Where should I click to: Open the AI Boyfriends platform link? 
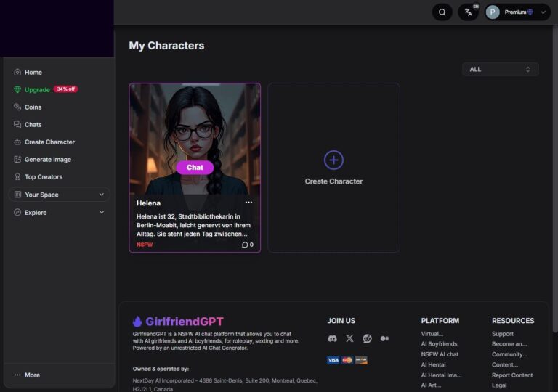[439, 344]
